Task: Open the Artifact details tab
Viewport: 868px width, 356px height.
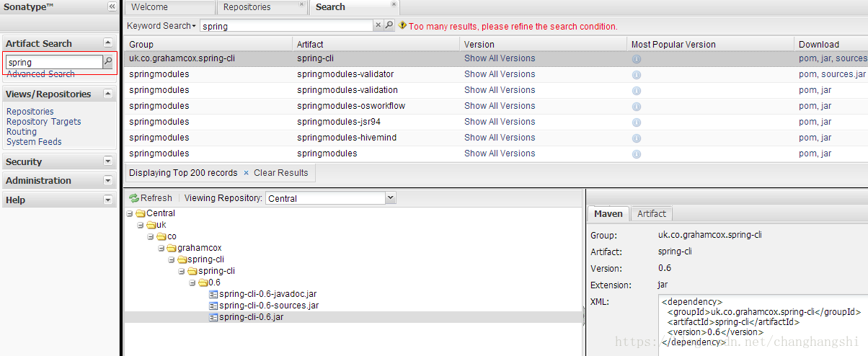Action: click(652, 214)
